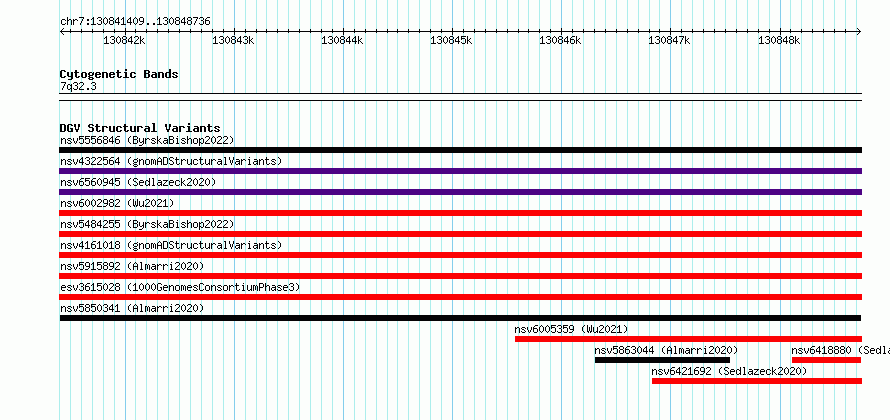Select nsv5850341 (Almarri2020) variant label
890x420 pixels.
coord(132,308)
